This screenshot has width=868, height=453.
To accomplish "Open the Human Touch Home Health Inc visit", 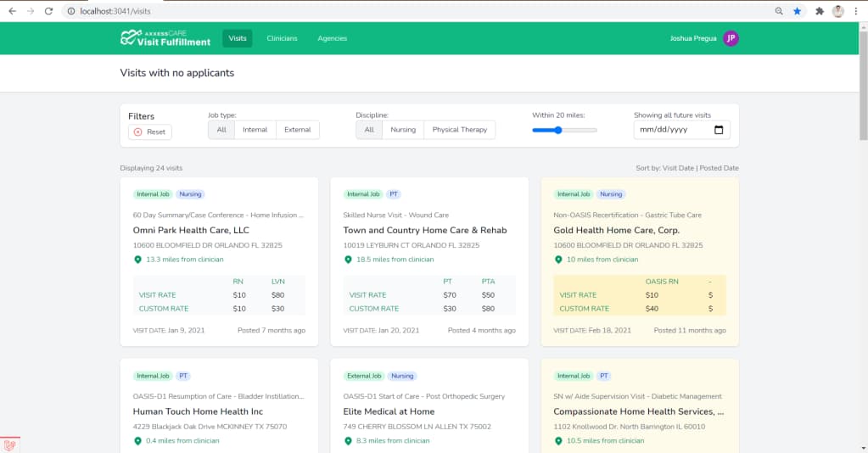I will pyautogui.click(x=199, y=411).
